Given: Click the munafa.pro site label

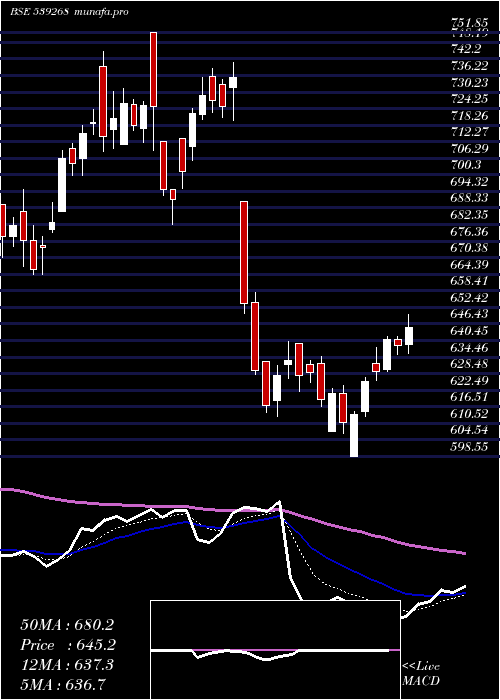Looking at the screenshot, I should (x=100, y=12).
